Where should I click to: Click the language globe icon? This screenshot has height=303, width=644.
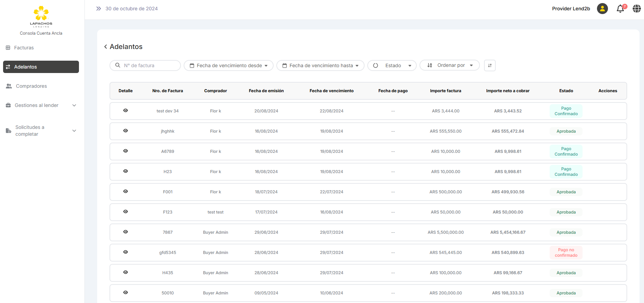[637, 9]
